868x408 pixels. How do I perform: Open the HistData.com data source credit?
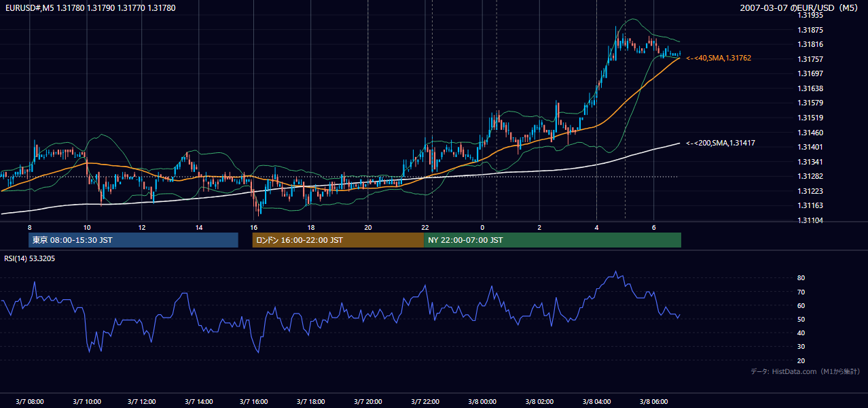click(x=806, y=371)
